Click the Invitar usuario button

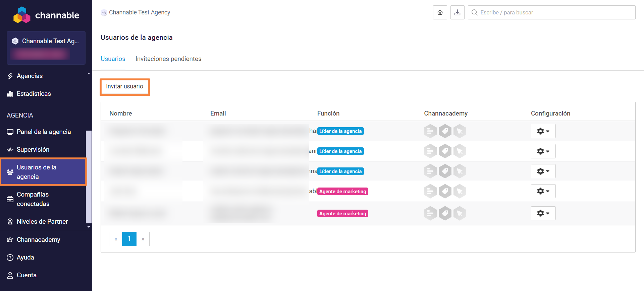[x=125, y=87]
